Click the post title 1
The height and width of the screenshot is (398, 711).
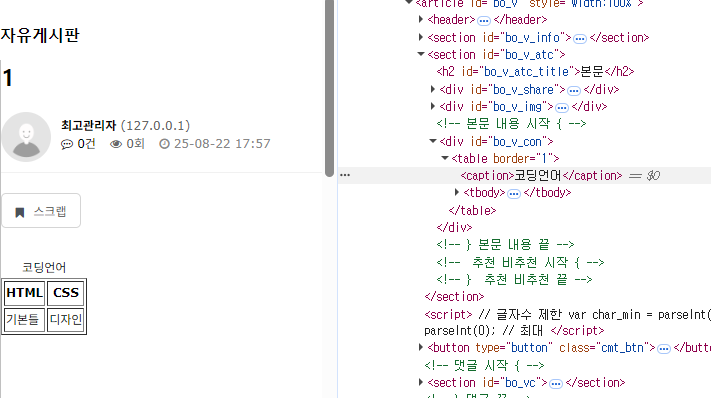pyautogui.click(x=8, y=78)
